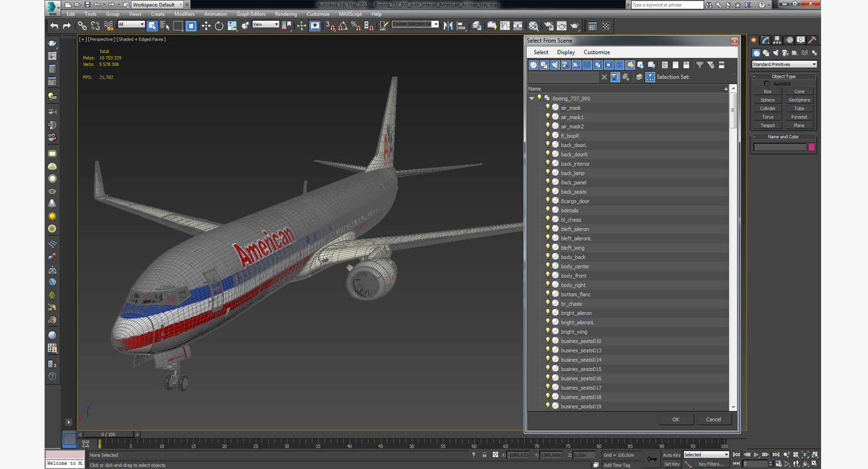The height and width of the screenshot is (469, 868).
Task: Toggle Display Bone Objects filter icon
Action: pyautogui.click(x=619, y=65)
